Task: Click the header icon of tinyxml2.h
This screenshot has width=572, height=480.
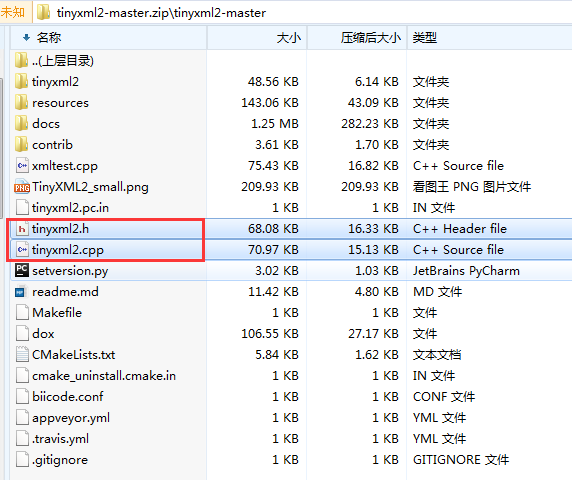Action: (x=22, y=229)
